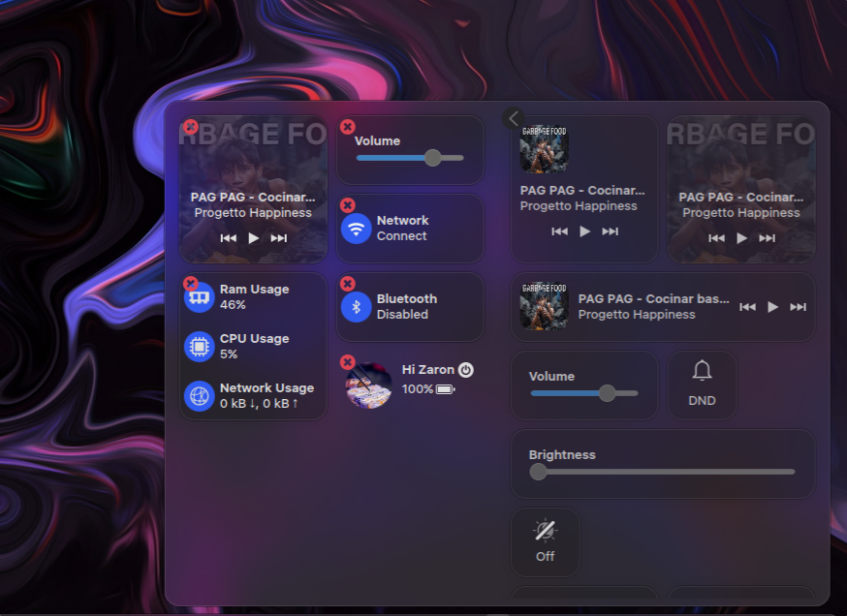Click the CPU Usage chip icon

tap(200, 347)
